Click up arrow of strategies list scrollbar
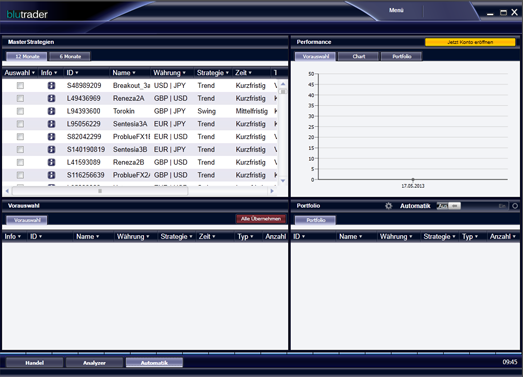The height and width of the screenshot is (377, 523). 283,84
